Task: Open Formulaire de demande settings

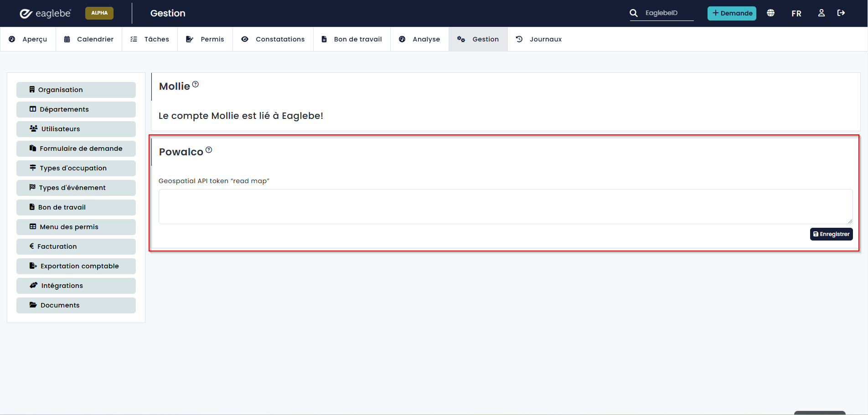Action: [76, 149]
